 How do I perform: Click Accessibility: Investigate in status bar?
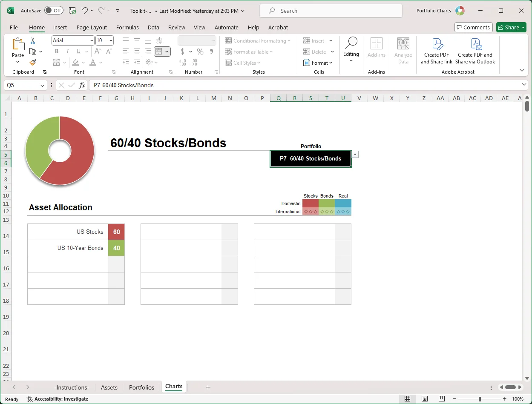58,399
